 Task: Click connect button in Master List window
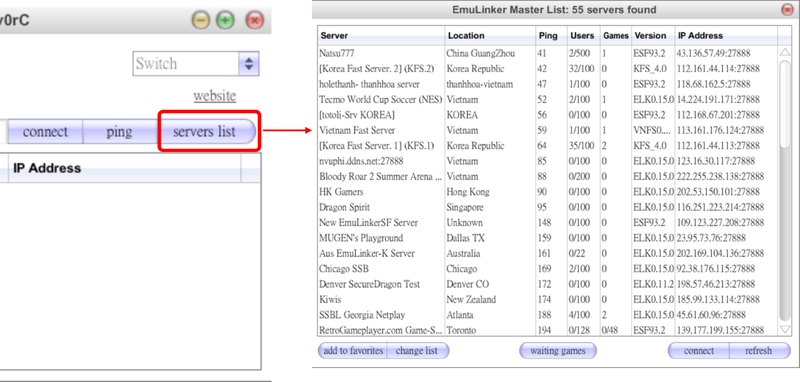[x=698, y=351]
